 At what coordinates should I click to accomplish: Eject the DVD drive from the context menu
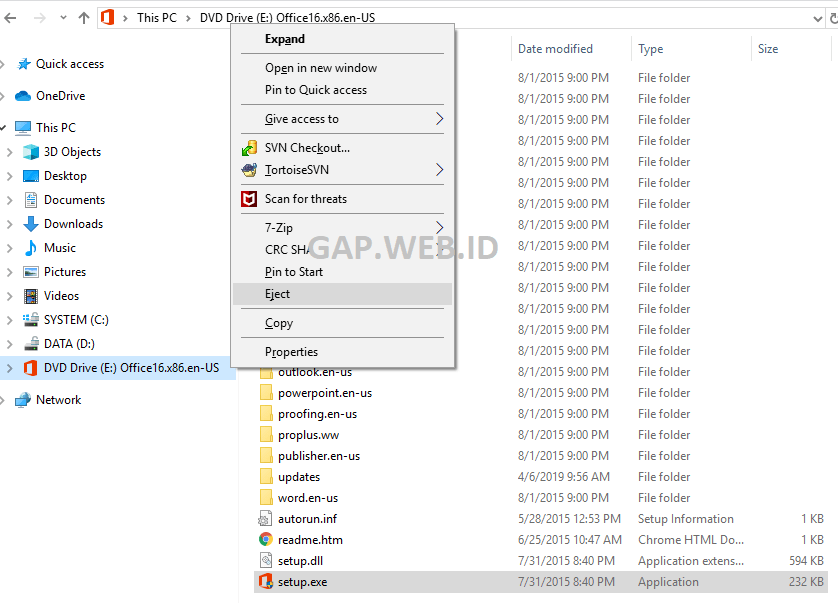point(343,294)
